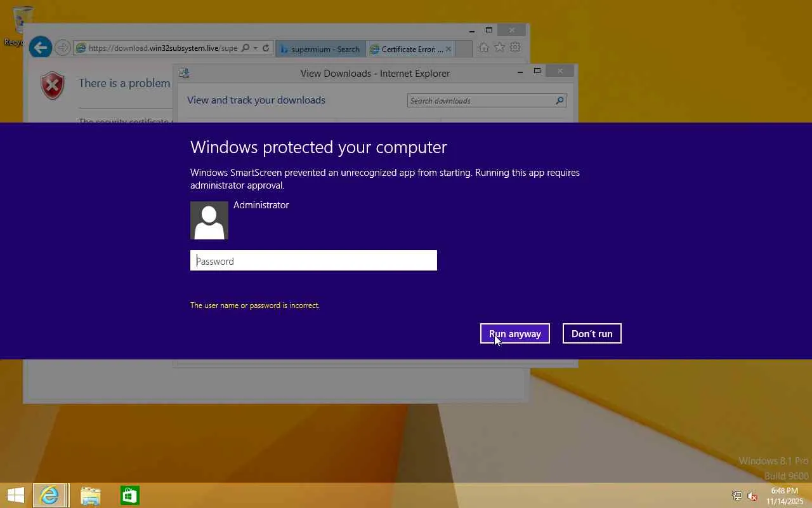This screenshot has height=508, width=812.
Task: Choose Don't run on SmartScreen prompt
Action: pyautogui.click(x=592, y=333)
